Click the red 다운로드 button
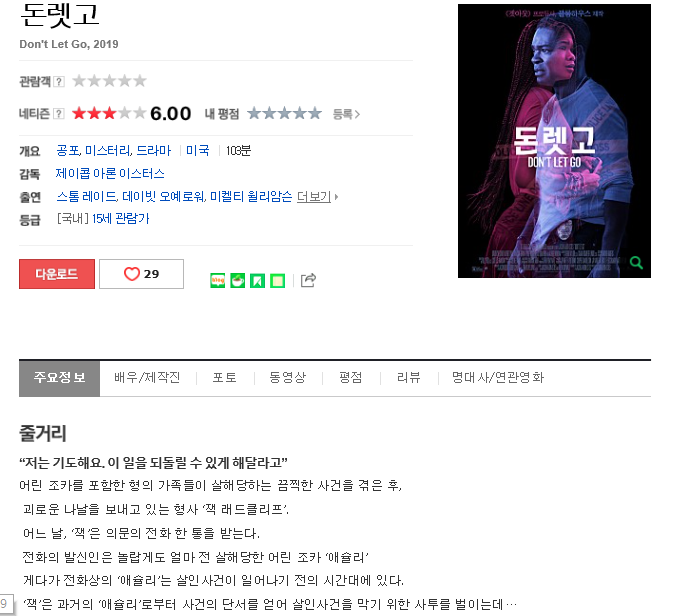Screen dimensions: 681x616 click(x=57, y=274)
